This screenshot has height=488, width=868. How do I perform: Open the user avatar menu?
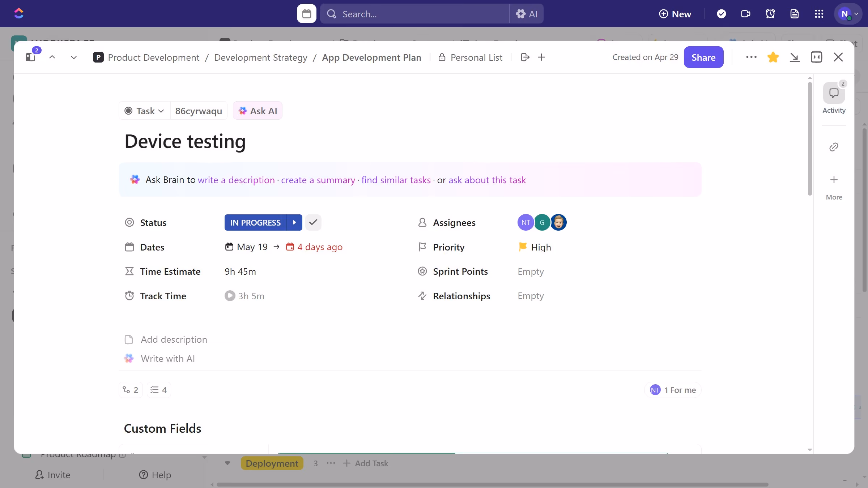click(x=848, y=14)
